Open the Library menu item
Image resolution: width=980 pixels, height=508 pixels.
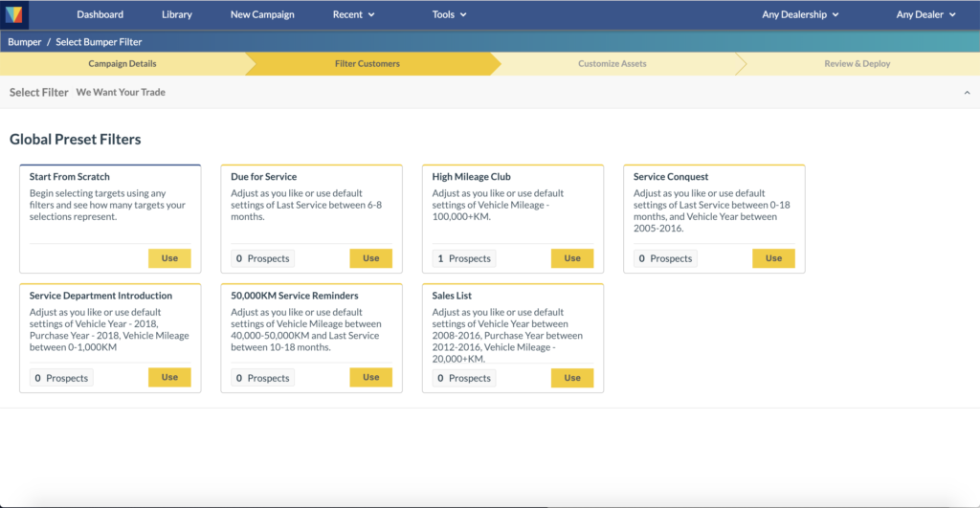coord(177,14)
